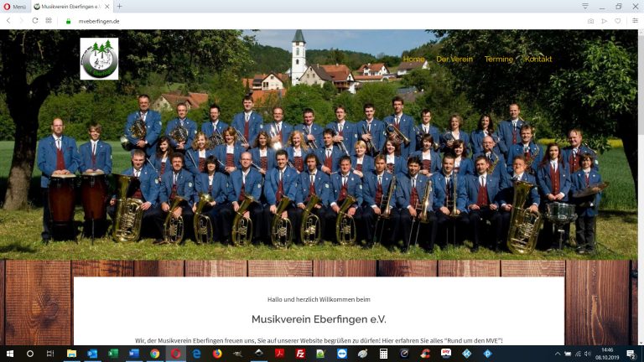This screenshot has height=362, width=644.
Task: Launch Excel from taskbar
Action: [x=113, y=354]
